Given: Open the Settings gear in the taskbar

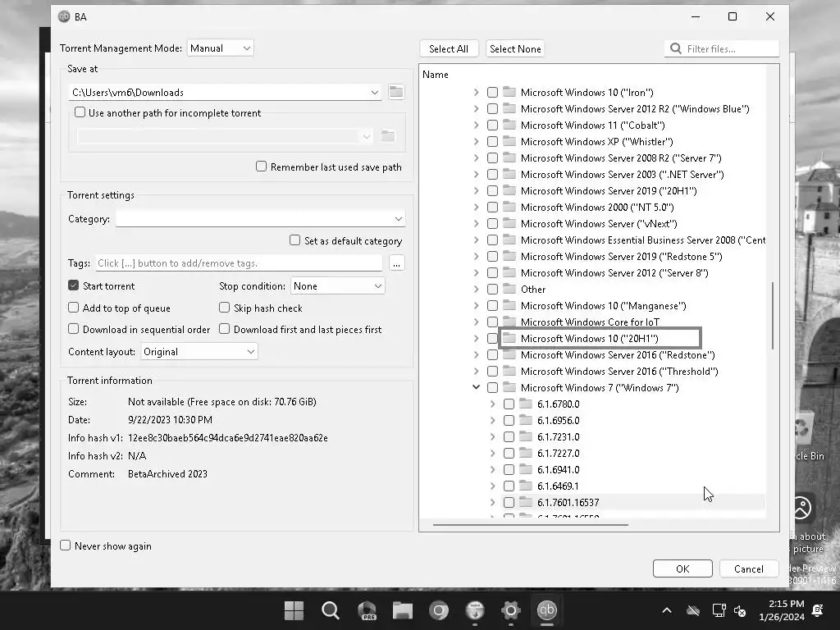Looking at the screenshot, I should [x=510, y=610].
